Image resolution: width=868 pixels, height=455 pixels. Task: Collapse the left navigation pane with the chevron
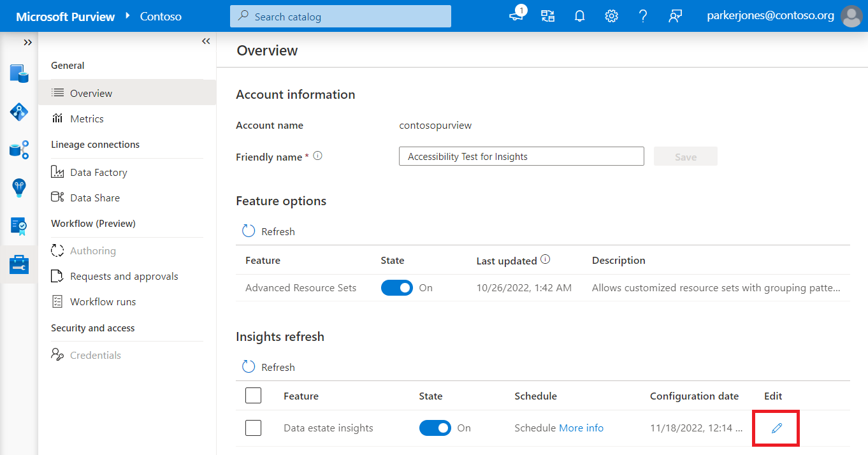pyautogui.click(x=205, y=40)
